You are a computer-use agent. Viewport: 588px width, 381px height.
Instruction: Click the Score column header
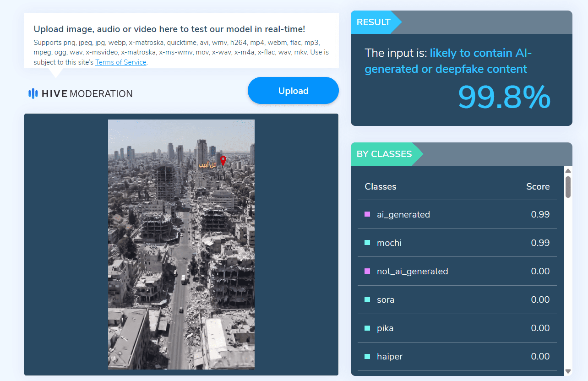538,186
